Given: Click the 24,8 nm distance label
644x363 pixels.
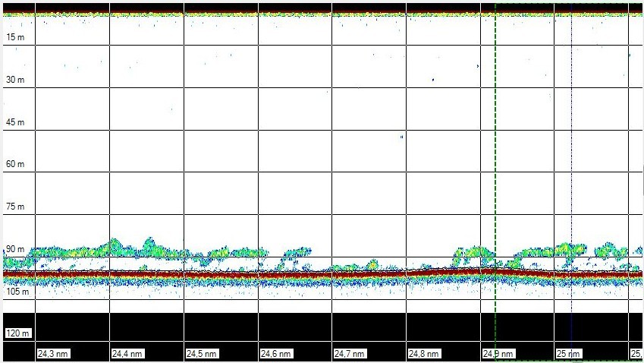Looking at the screenshot, I should click(x=424, y=354).
